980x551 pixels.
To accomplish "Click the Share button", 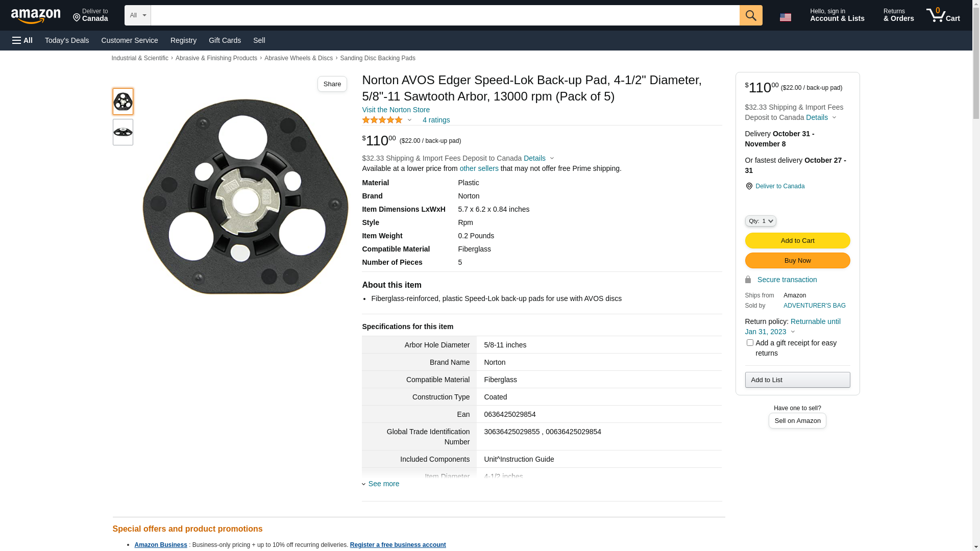I will (332, 84).
